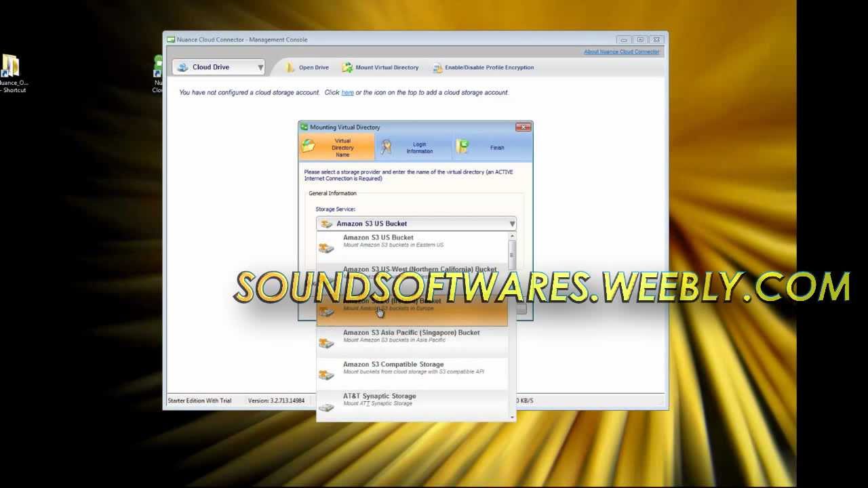Click the storage list scrollbar down arrow

point(512,417)
